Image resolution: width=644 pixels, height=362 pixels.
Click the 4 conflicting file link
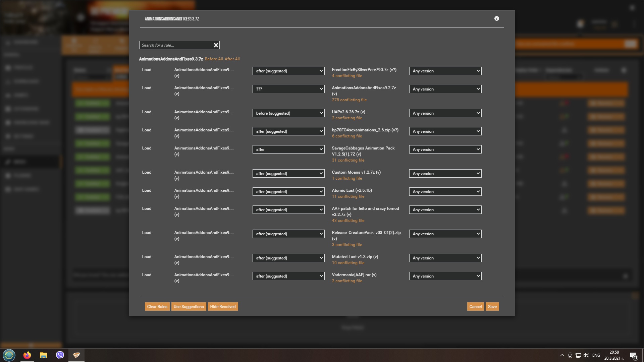347,76
